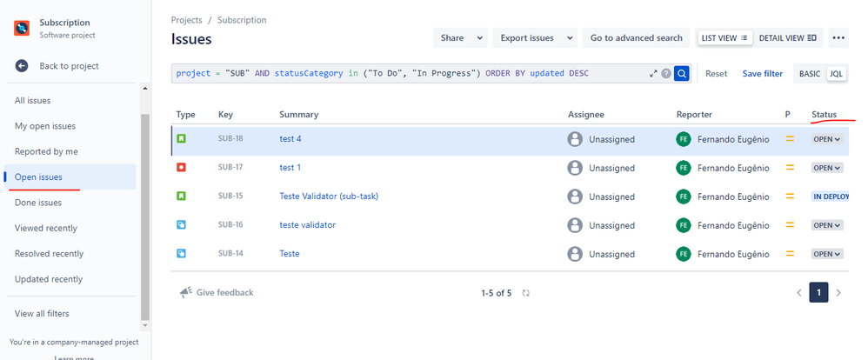Click the refresh results icon next to 1-5 of 5
This screenshot has width=868, height=360.
point(526,293)
